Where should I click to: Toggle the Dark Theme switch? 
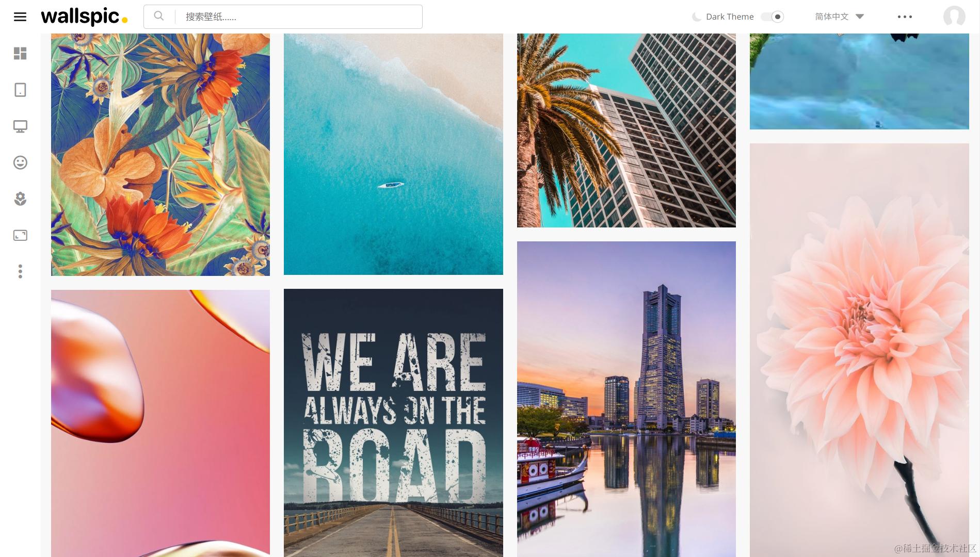[x=773, y=17]
